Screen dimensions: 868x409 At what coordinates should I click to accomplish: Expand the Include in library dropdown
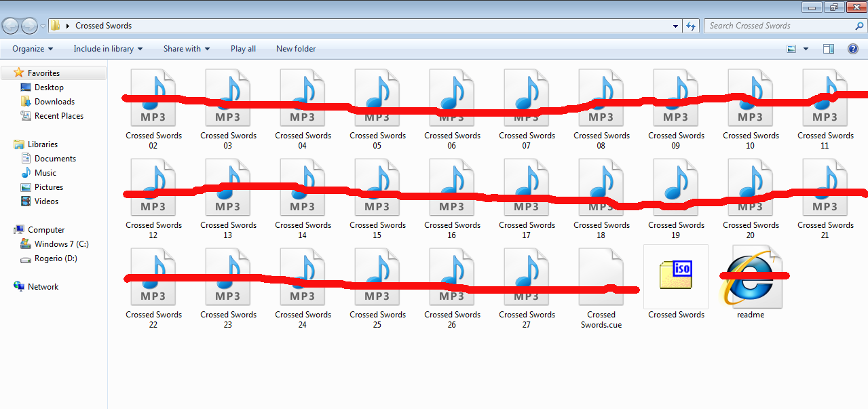click(108, 49)
